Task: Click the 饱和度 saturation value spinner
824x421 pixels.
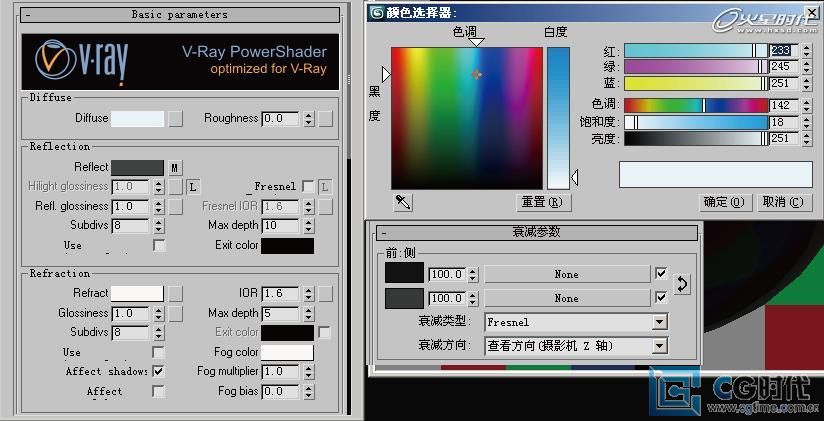Action: click(807, 122)
